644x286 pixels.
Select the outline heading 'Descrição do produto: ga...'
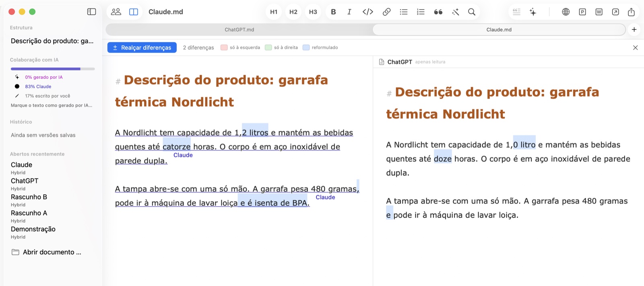tap(52, 41)
